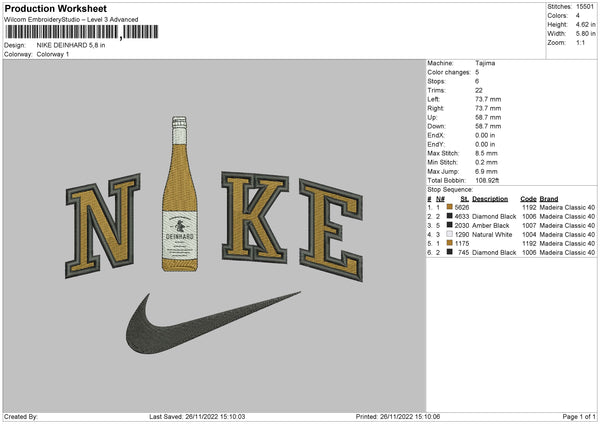This screenshot has height=424, width=600.
Task: Click the Down value 58.7 mm
Action: pos(488,126)
